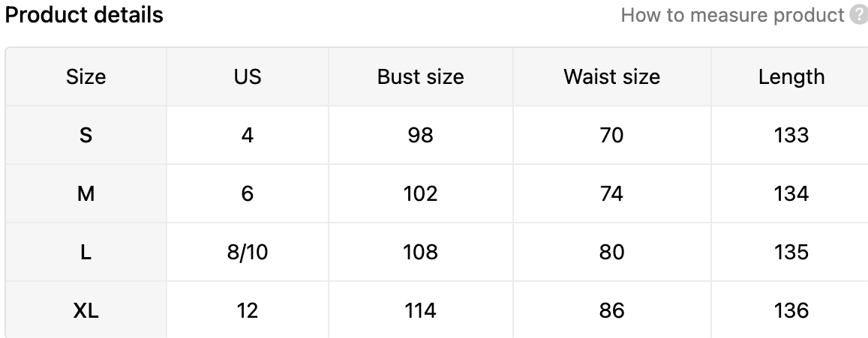Click the US column header
The height and width of the screenshot is (338, 868).
tap(248, 77)
